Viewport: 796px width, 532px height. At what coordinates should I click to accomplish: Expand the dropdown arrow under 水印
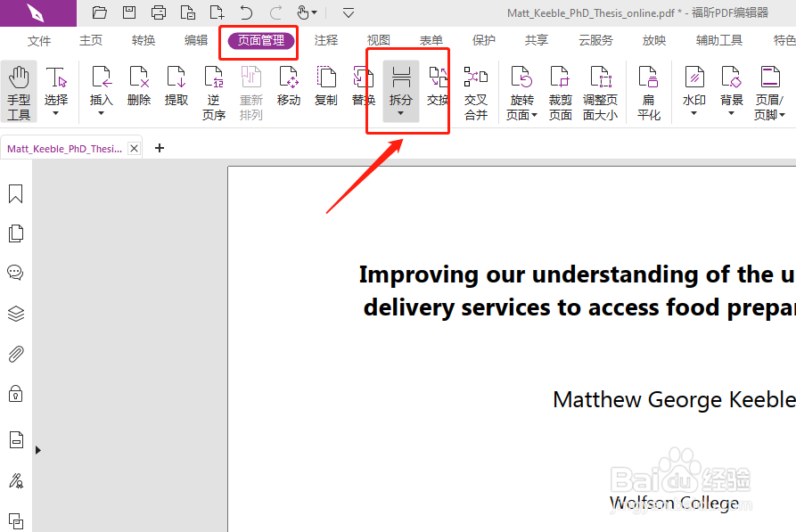(x=694, y=113)
